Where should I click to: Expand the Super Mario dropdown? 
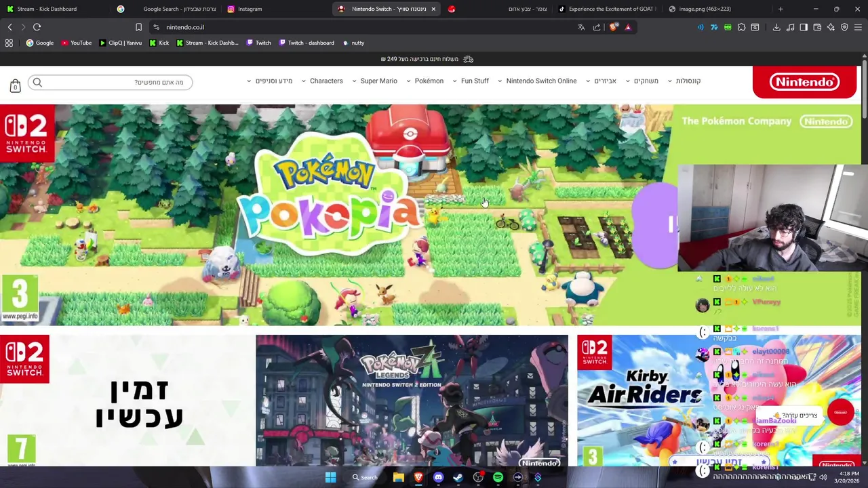[x=375, y=81]
